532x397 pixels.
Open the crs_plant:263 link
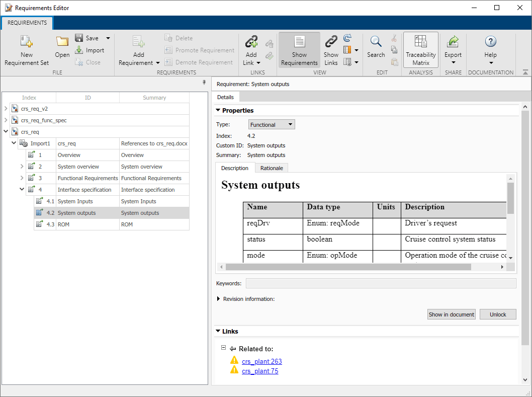point(261,361)
